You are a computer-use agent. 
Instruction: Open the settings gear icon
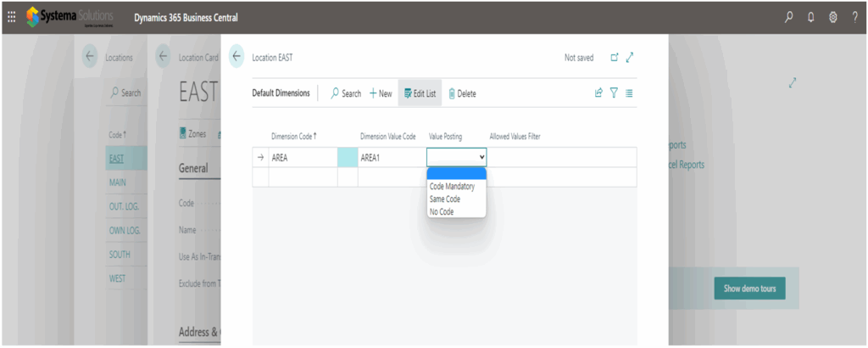click(832, 18)
